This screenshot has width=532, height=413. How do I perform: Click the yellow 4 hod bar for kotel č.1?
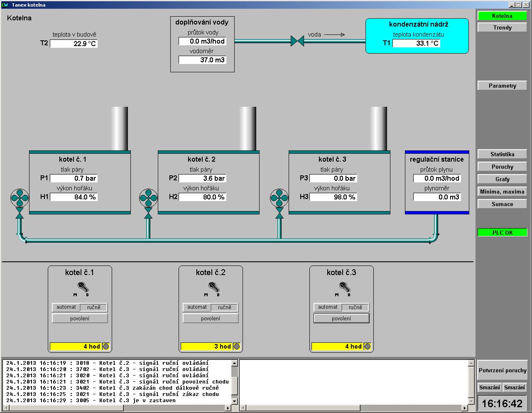(x=76, y=347)
